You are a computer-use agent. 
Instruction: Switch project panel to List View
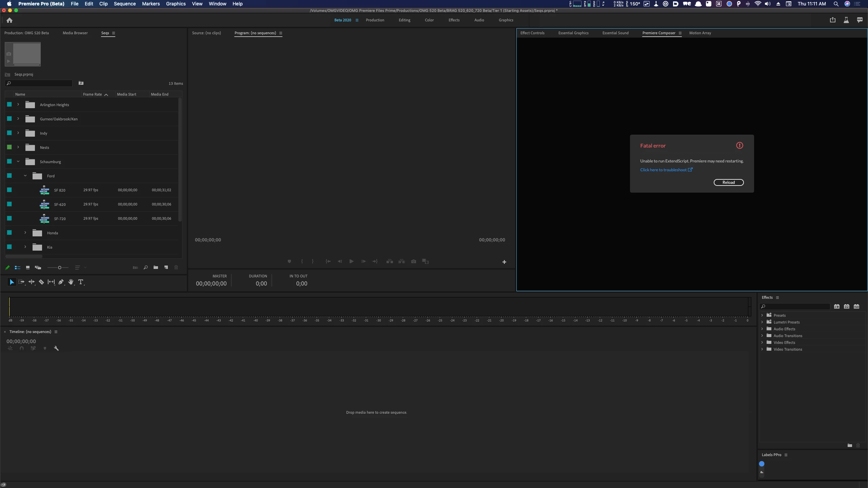[x=18, y=268]
